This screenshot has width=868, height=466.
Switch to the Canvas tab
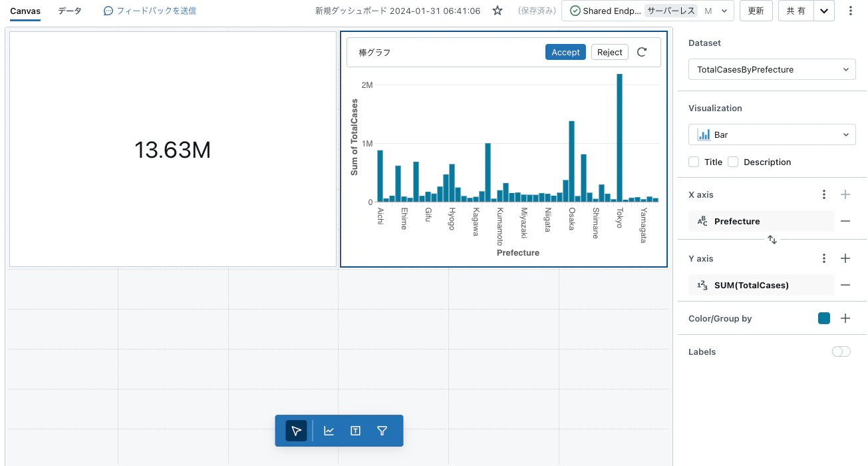(25, 11)
